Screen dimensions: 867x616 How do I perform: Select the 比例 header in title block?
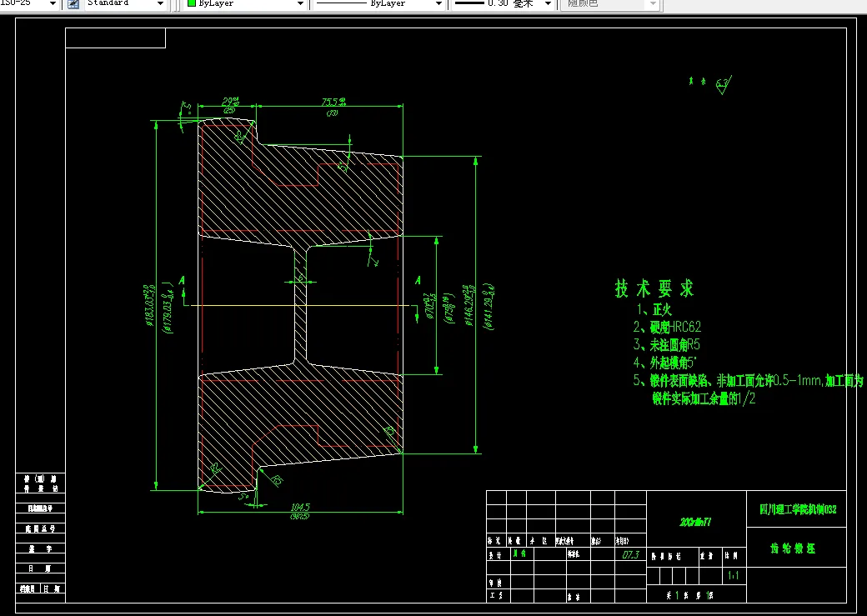coord(732,556)
